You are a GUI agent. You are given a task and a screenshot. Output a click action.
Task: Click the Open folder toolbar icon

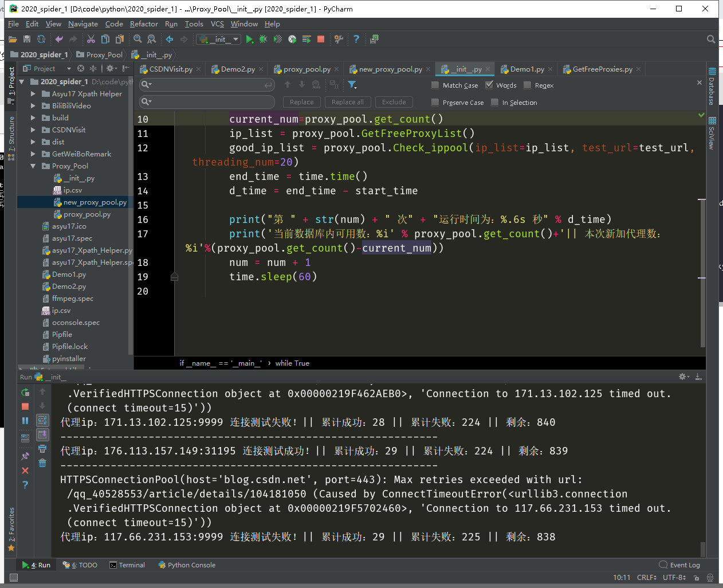coord(13,40)
